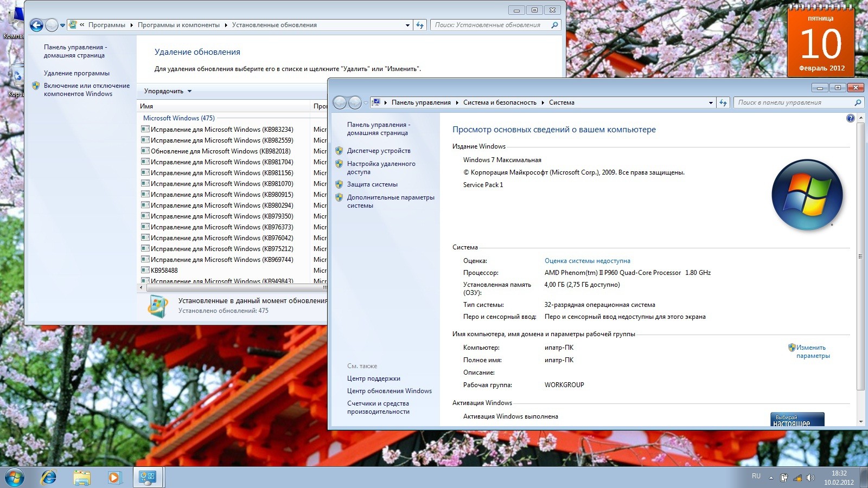Show hidden tray icons arrow
This screenshot has height=488, width=868.
point(770,478)
